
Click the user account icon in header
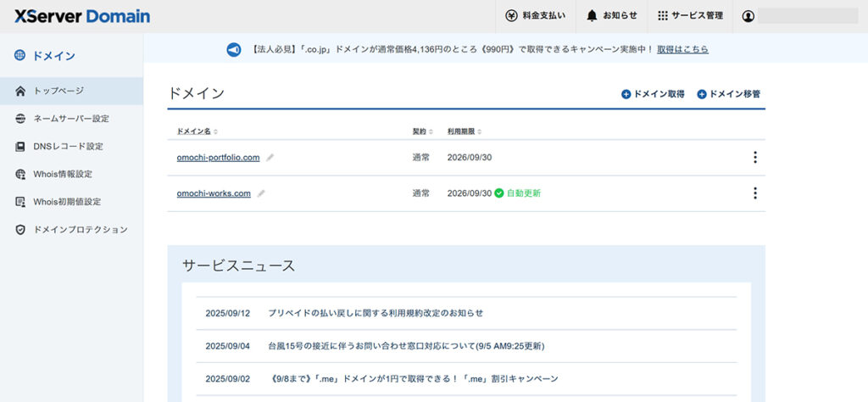click(748, 16)
